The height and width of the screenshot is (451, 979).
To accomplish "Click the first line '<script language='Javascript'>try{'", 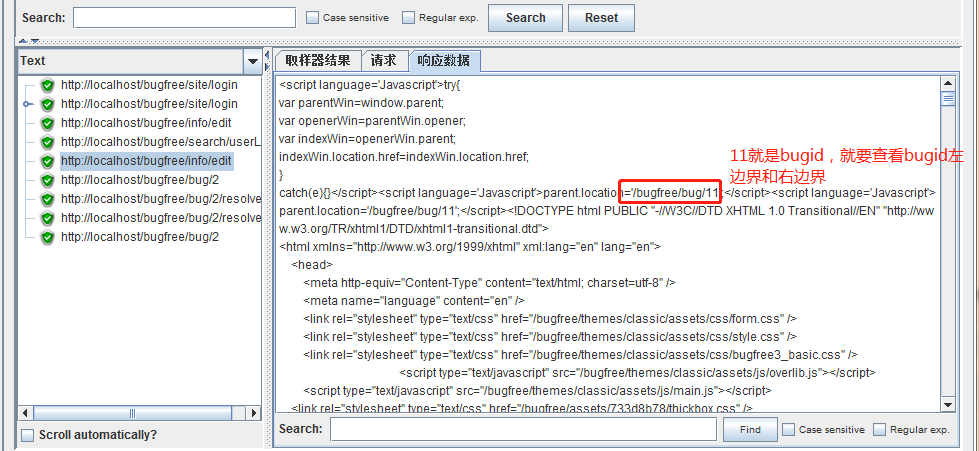I will click(x=370, y=84).
